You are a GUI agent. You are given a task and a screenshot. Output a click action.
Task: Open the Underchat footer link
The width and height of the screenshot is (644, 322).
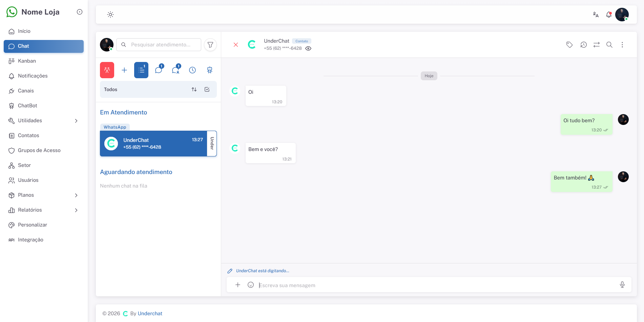[150, 314]
